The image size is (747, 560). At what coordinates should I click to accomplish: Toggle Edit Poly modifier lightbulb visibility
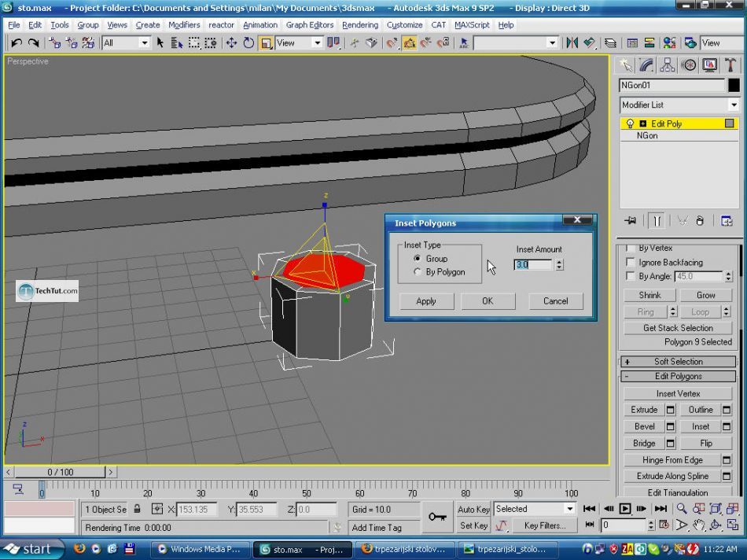631,123
